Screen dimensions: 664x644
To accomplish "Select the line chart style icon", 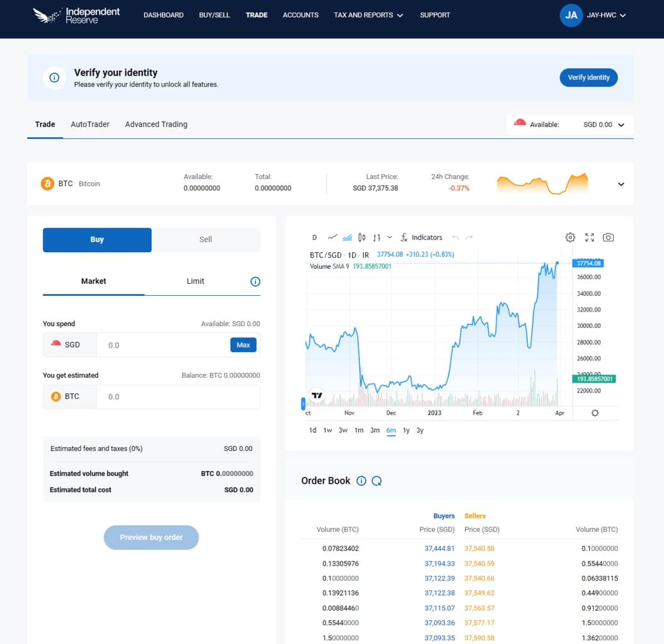I will tap(332, 237).
